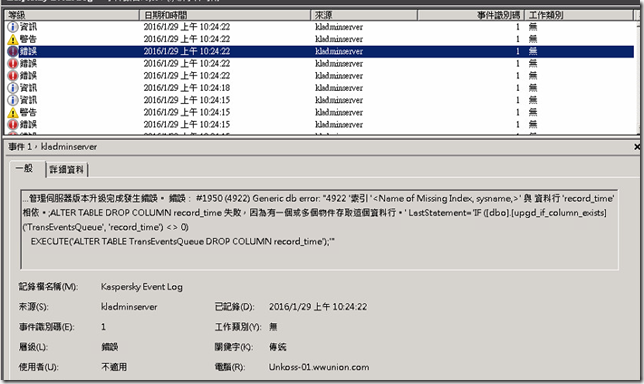Sort by the 日期和時間 column header
Image resolution: width=644 pixels, height=384 pixels.
coord(225,15)
